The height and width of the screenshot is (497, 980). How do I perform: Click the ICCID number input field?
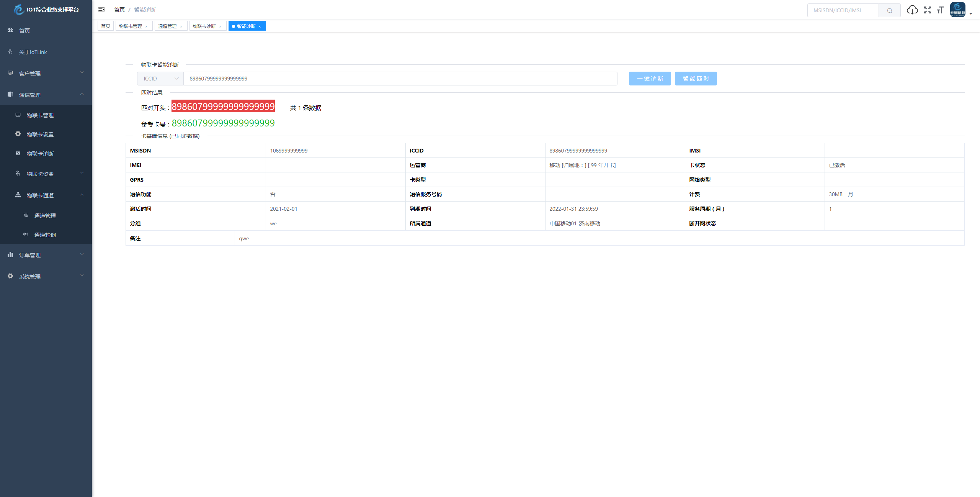click(x=400, y=79)
